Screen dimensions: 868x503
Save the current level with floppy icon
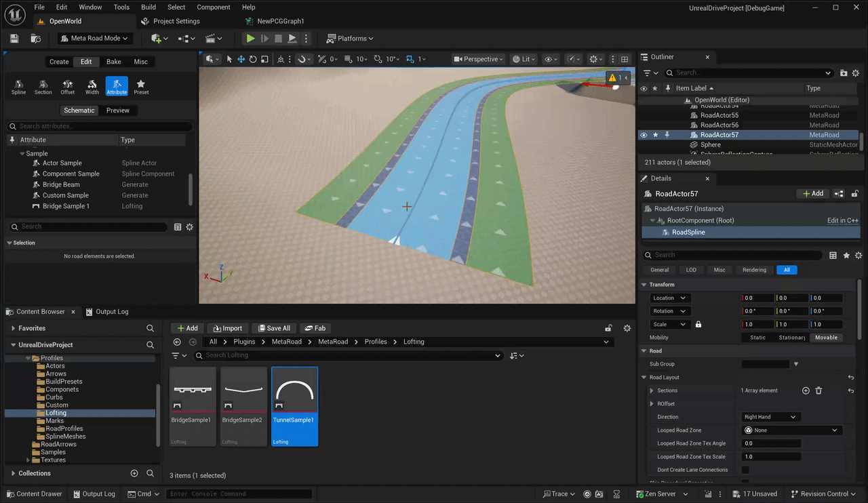pos(14,39)
